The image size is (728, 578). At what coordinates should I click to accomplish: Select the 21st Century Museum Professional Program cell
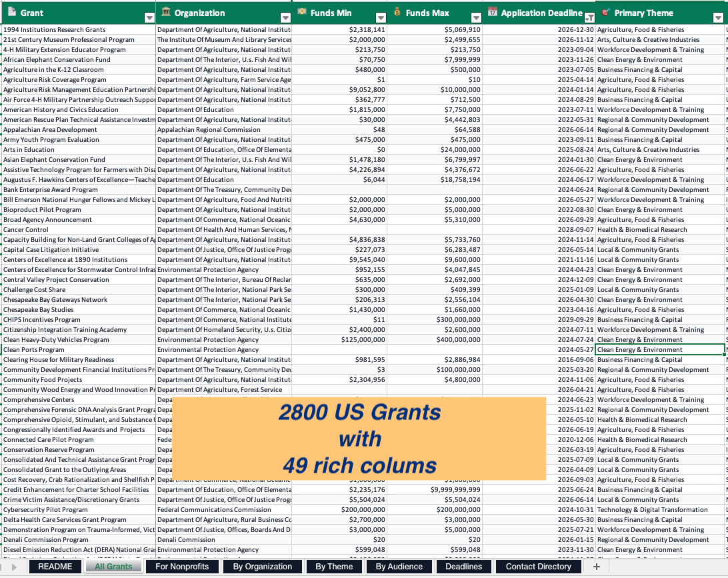click(79, 40)
